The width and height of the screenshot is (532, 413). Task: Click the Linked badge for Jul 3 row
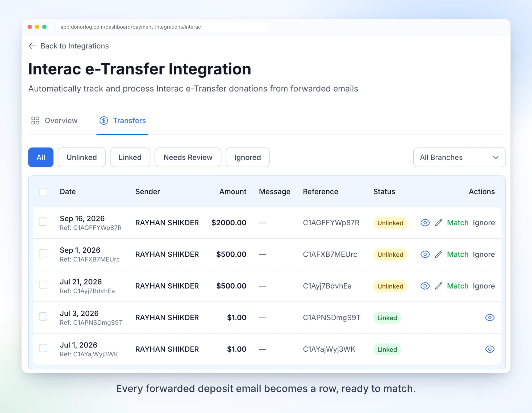[387, 318]
